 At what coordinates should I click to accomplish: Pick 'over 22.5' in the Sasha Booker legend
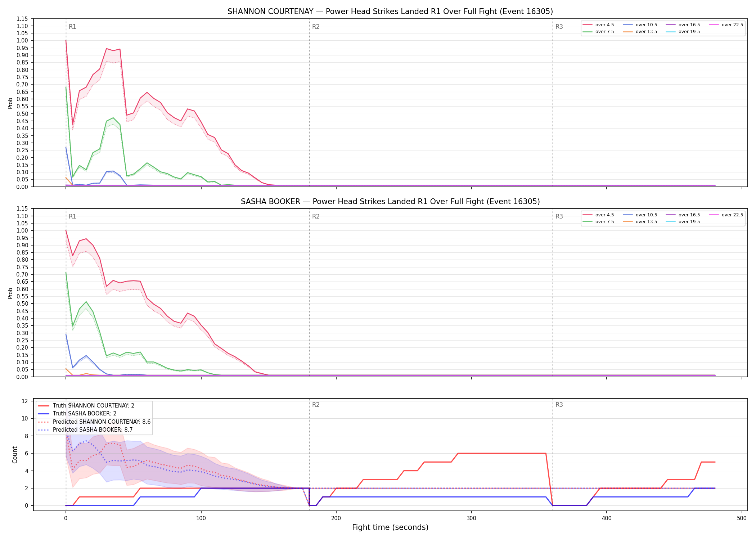pos(726,215)
